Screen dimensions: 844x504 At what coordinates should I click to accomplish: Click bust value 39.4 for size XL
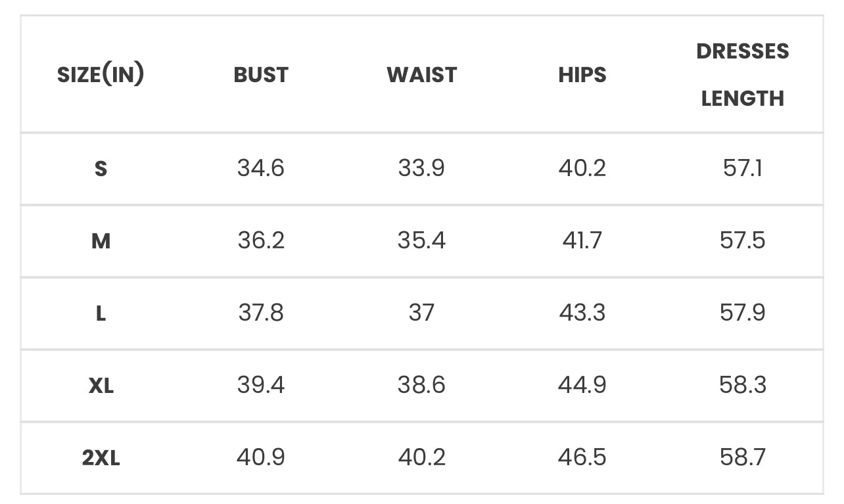point(261,385)
